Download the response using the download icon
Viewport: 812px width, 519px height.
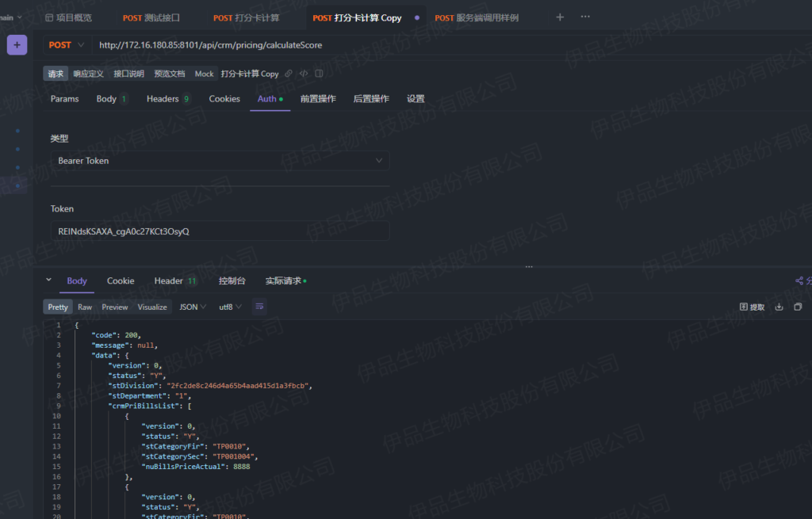[779, 307]
